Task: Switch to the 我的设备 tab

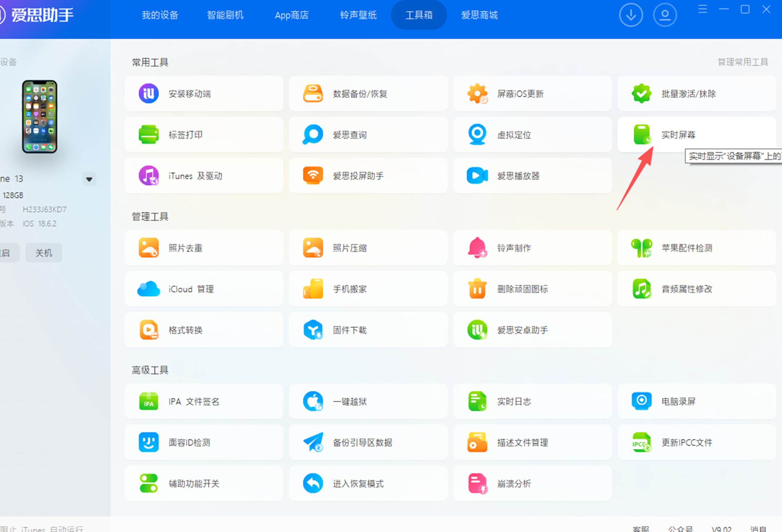Action: click(160, 15)
